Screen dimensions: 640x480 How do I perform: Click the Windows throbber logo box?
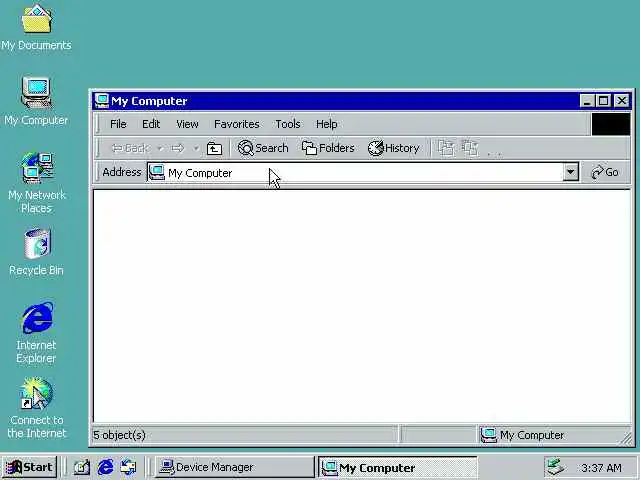[611, 124]
